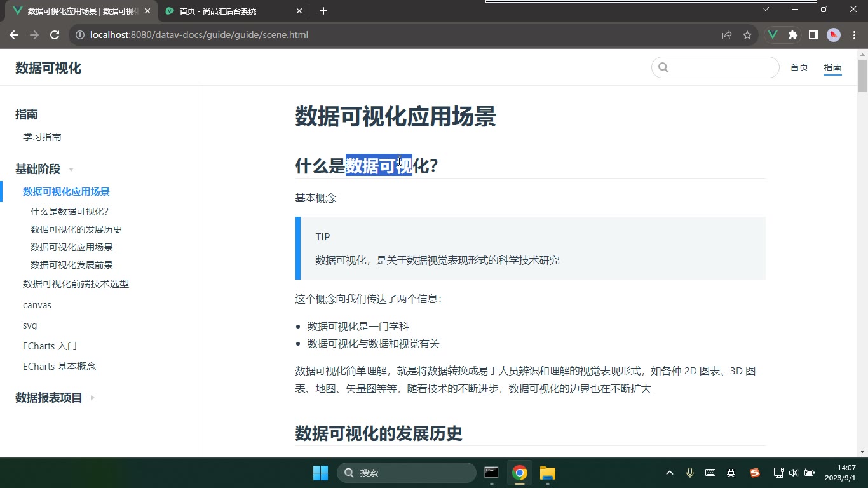Close the 数据可视化应用场景 tab
The width and height of the screenshot is (868, 488).
pos(147,11)
